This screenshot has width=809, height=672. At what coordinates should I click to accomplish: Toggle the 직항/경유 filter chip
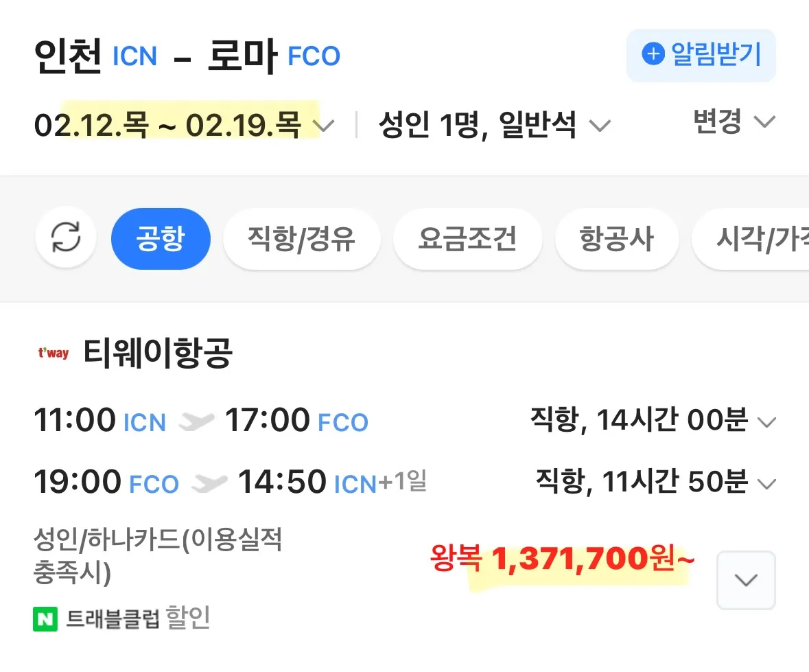coord(301,238)
